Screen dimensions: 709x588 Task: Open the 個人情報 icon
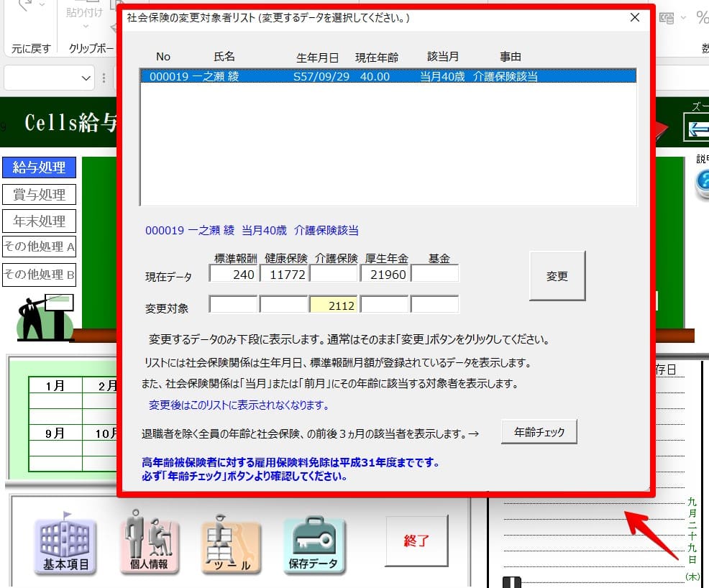(149, 543)
